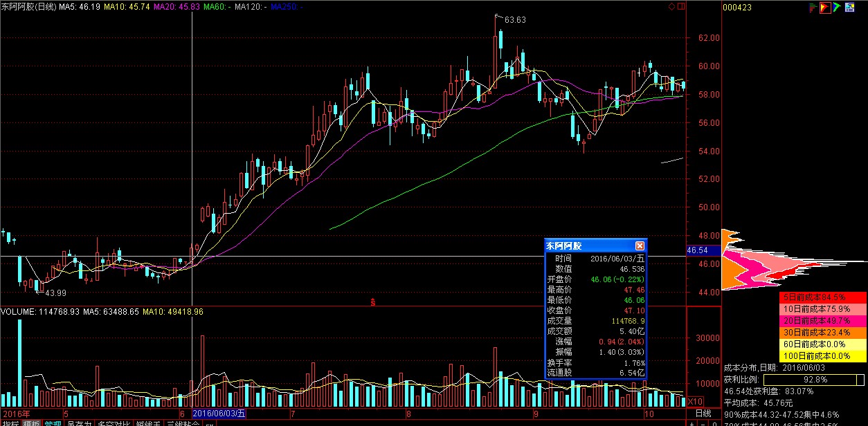Click the X10 volume scale label
Image resolution: width=868 pixels, height=426 pixels.
695,401
